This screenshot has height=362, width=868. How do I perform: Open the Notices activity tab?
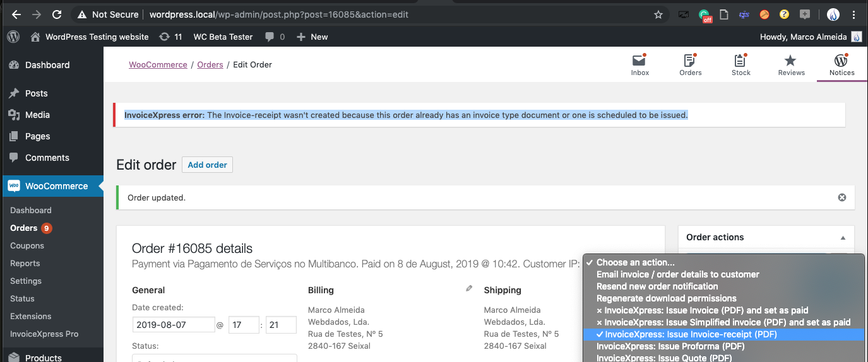pos(842,65)
